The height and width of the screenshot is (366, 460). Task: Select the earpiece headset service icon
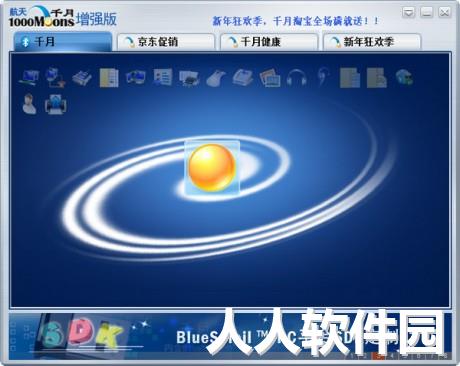click(x=323, y=77)
